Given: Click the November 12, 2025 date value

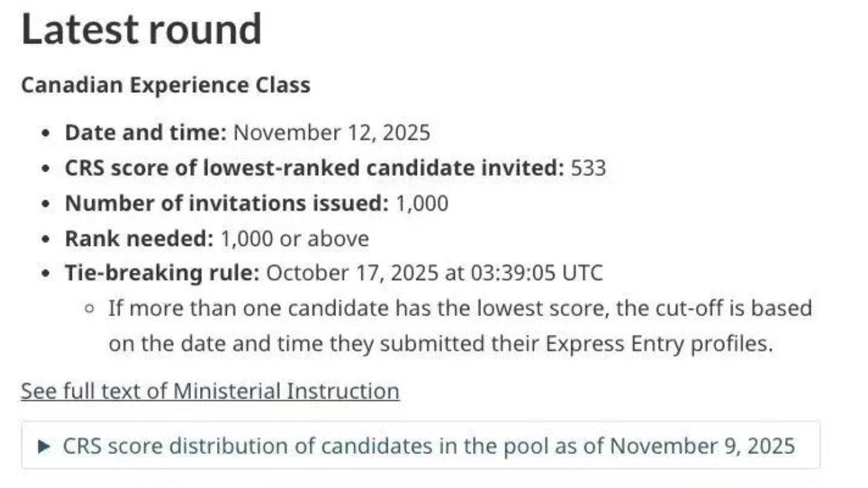Looking at the screenshot, I should click(x=332, y=133).
